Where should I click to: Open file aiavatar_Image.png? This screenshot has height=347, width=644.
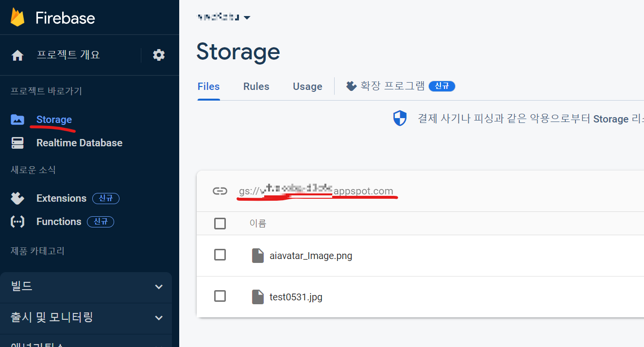click(311, 256)
